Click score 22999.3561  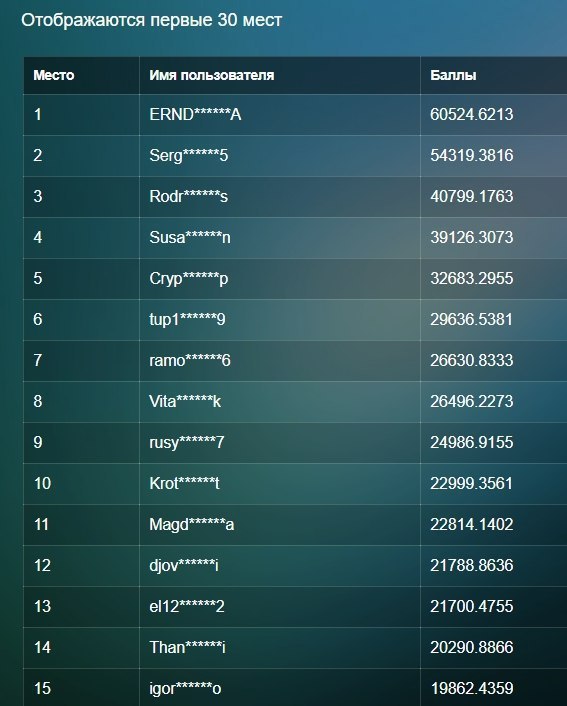pyautogui.click(x=472, y=484)
